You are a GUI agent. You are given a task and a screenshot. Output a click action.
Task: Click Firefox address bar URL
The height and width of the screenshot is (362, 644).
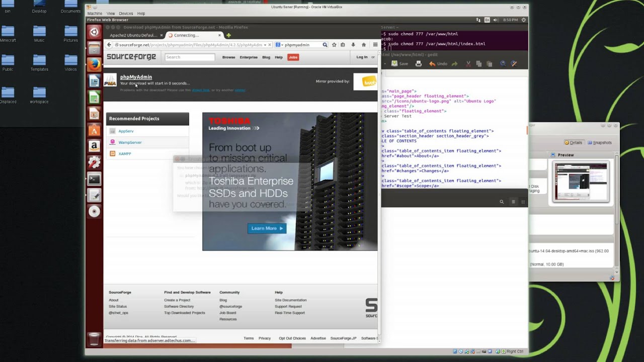click(x=190, y=45)
